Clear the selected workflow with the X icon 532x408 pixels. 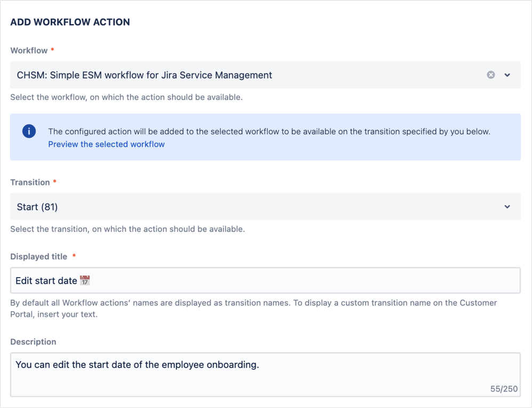(491, 75)
